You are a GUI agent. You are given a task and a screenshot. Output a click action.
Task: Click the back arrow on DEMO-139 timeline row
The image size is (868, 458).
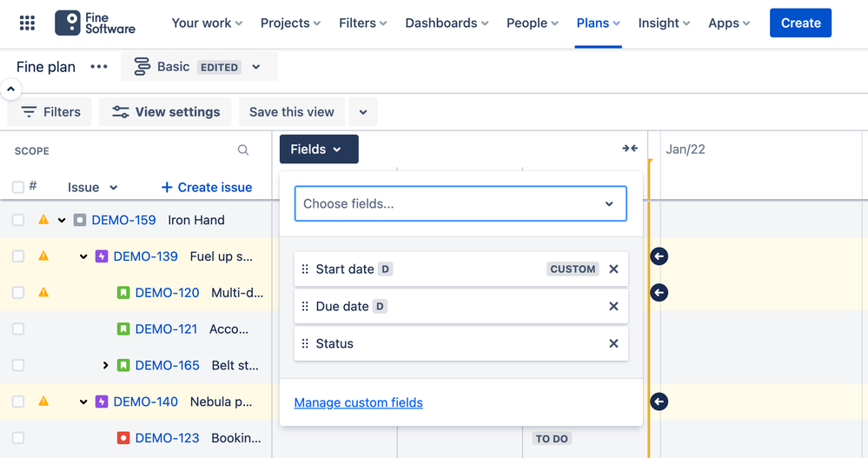coord(659,256)
